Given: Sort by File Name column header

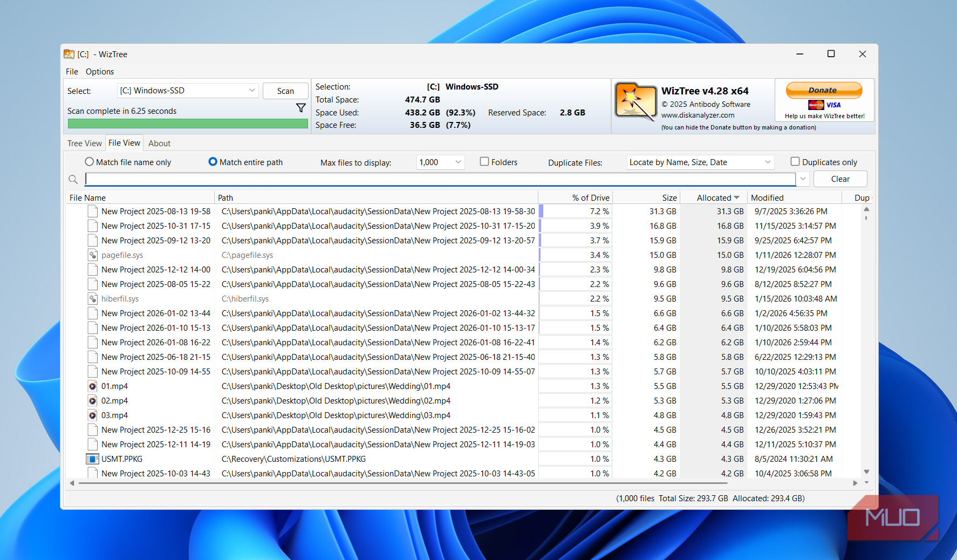Looking at the screenshot, I should [x=140, y=198].
